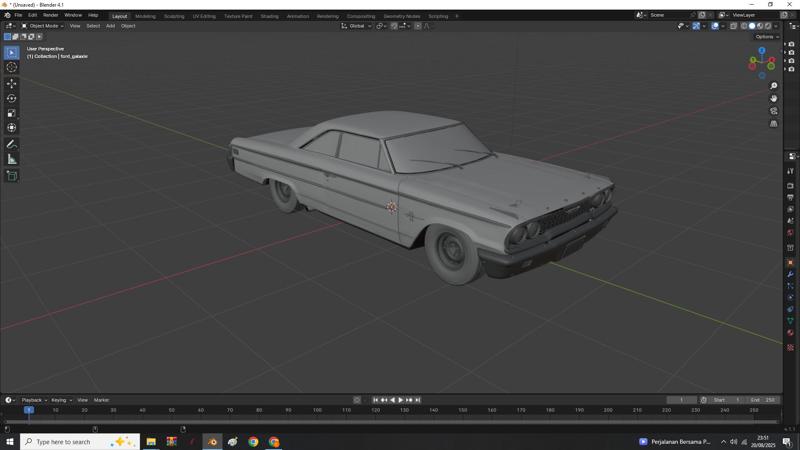
Task: Activate the 3D Cursor tool
Action: [x=11, y=67]
